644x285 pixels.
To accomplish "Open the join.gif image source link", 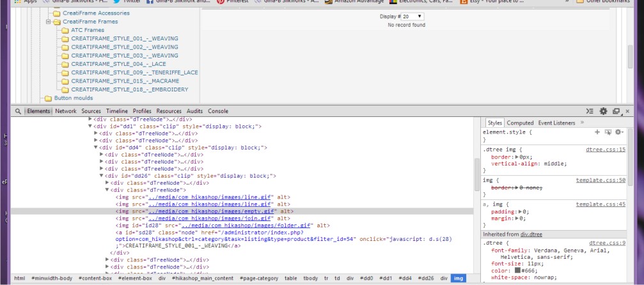I will coord(210,219).
